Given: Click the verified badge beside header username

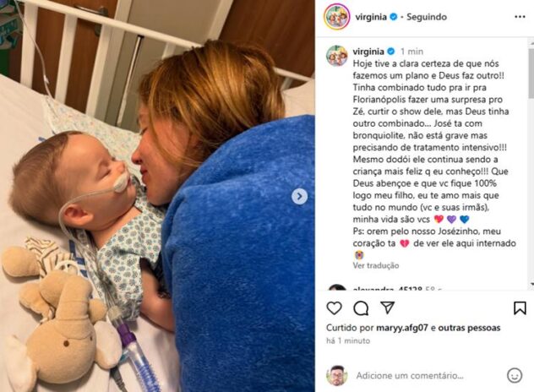Looking at the screenshot, I should 394,17.
